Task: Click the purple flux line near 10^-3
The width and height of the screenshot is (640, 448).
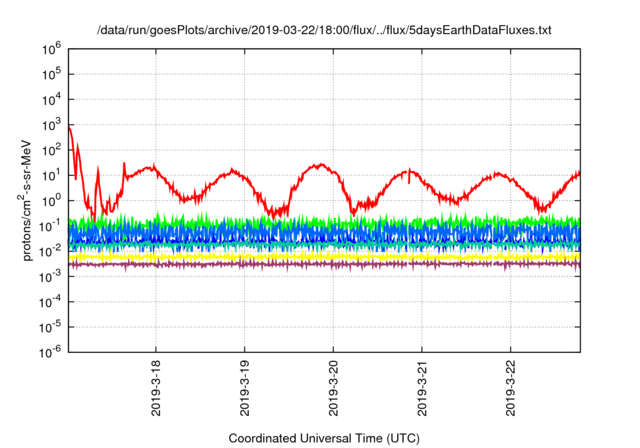Action: [x=324, y=264]
